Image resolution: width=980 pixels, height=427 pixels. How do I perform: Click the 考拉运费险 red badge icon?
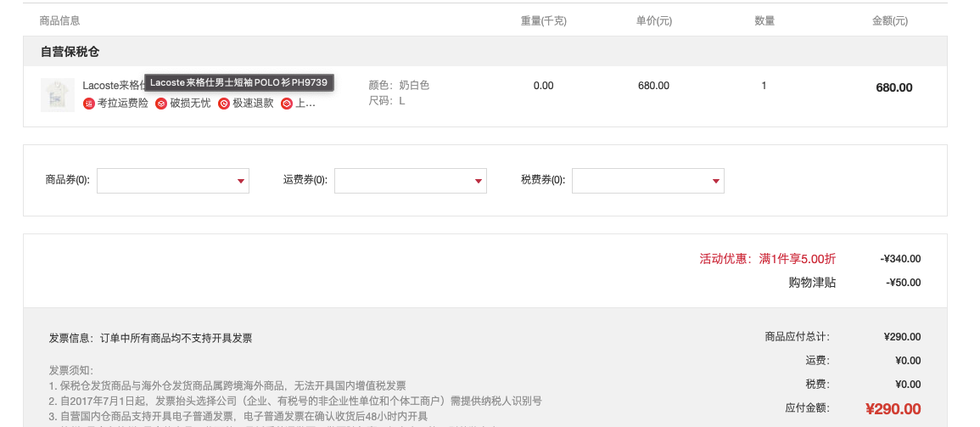pyautogui.click(x=89, y=104)
